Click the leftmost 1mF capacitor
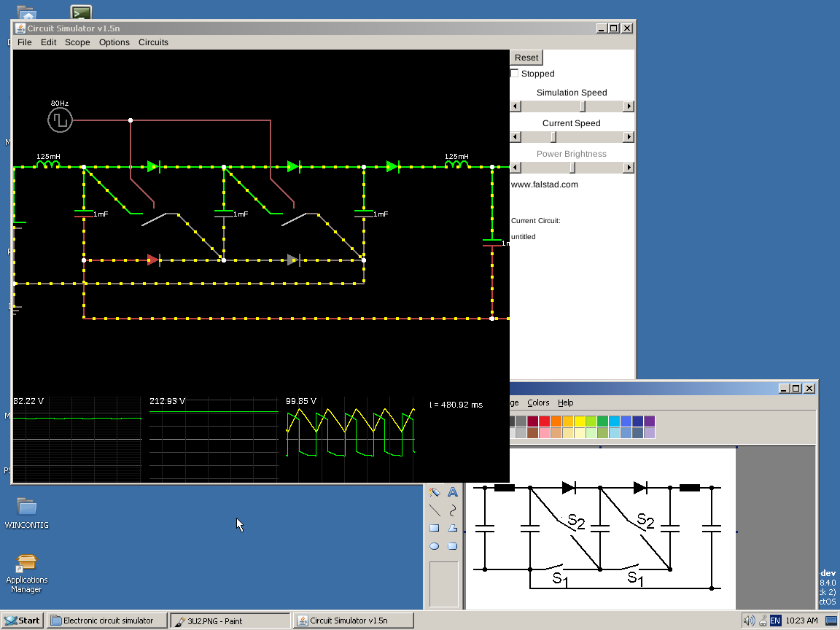The image size is (840, 630). (x=84, y=214)
